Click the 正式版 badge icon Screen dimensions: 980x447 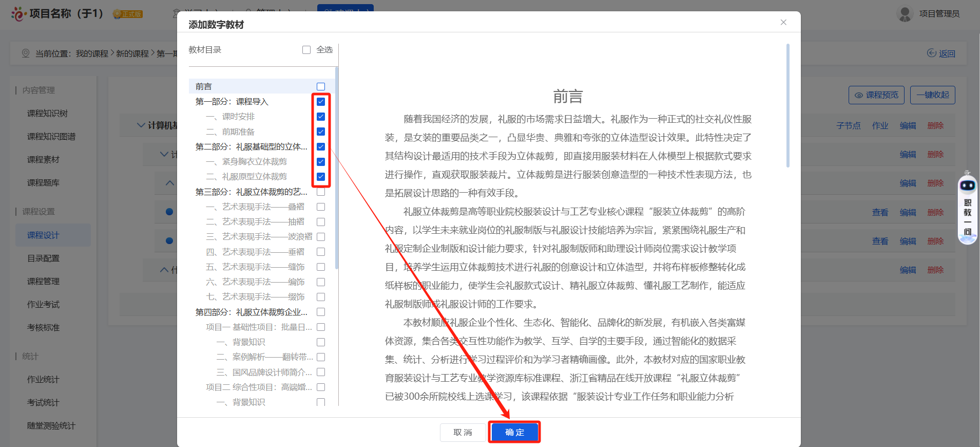coord(117,14)
